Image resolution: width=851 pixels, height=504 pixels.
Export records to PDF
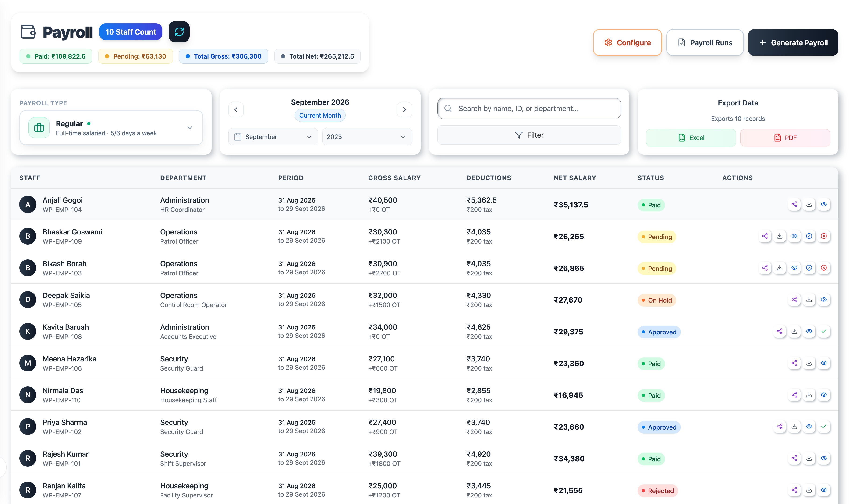pyautogui.click(x=785, y=138)
